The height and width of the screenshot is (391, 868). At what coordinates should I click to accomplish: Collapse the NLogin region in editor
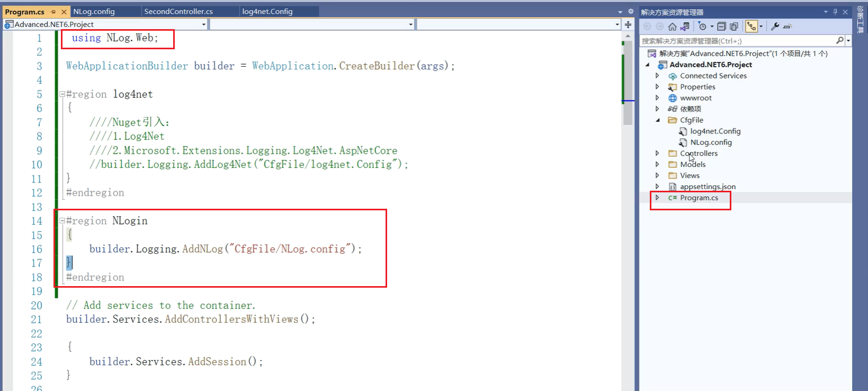pos(62,220)
